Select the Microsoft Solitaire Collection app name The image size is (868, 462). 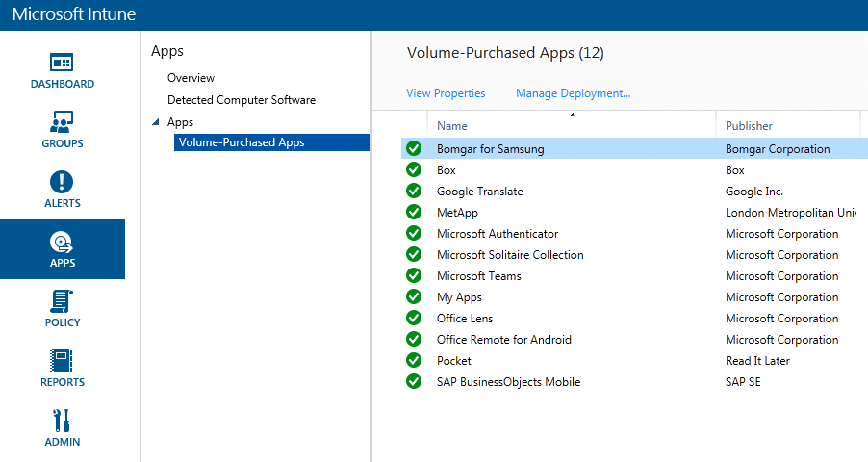coord(510,255)
